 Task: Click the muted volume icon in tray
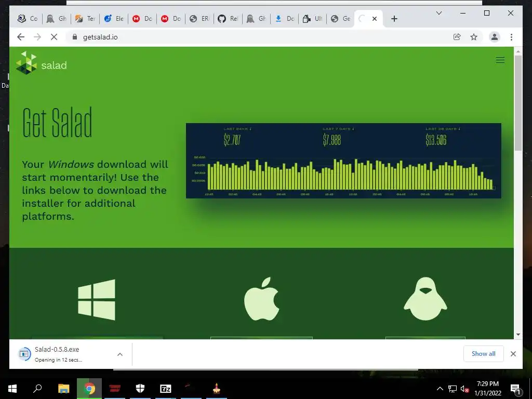[x=464, y=389]
